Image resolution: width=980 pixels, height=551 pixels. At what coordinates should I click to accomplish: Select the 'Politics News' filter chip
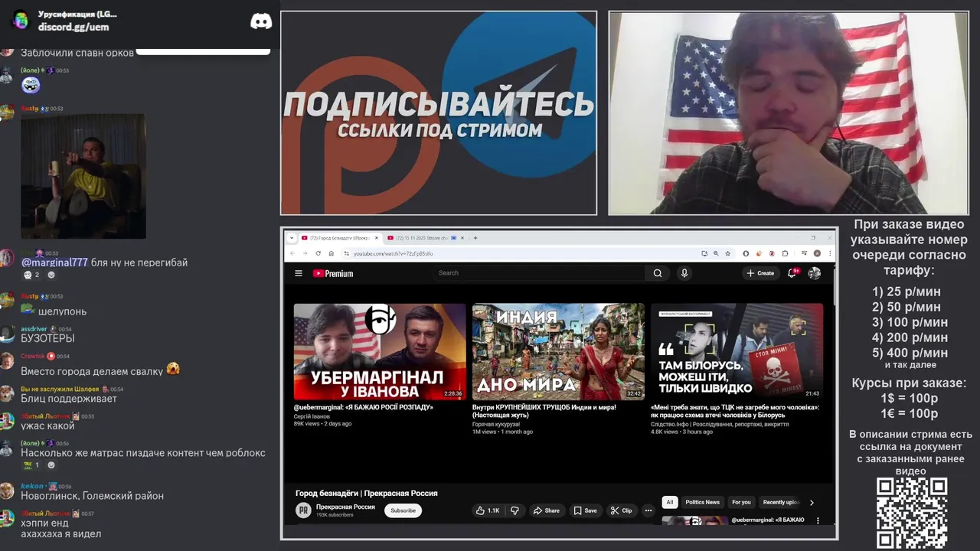tap(702, 502)
